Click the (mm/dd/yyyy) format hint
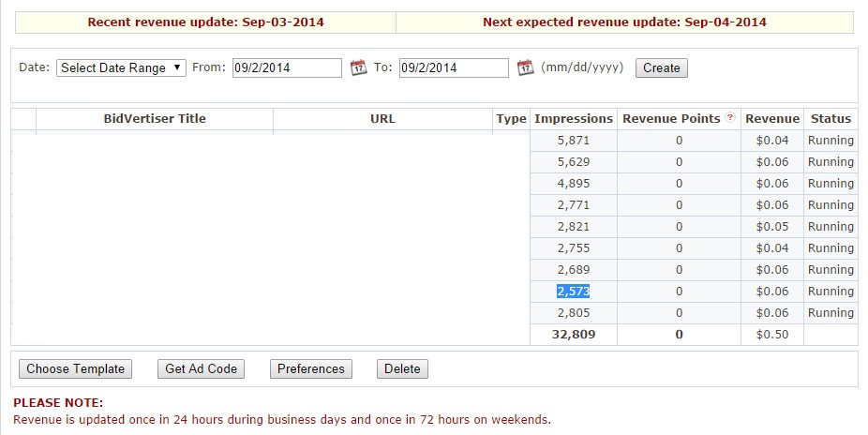This screenshot has width=868, height=435. [x=582, y=67]
